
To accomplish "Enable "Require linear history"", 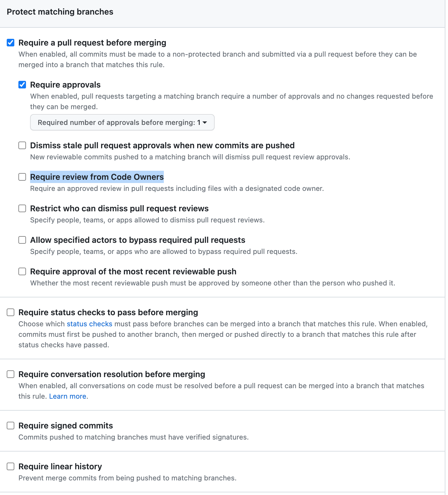I will 11,466.
